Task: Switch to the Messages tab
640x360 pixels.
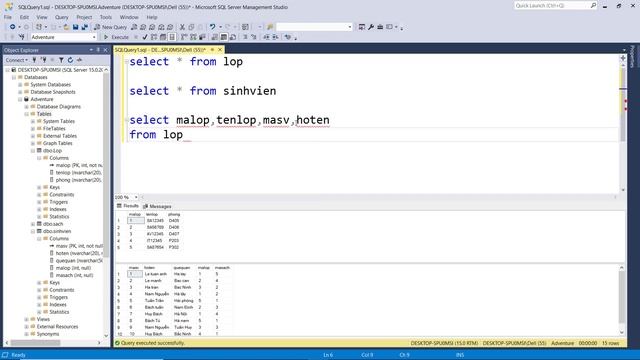Action: [x=157, y=206]
